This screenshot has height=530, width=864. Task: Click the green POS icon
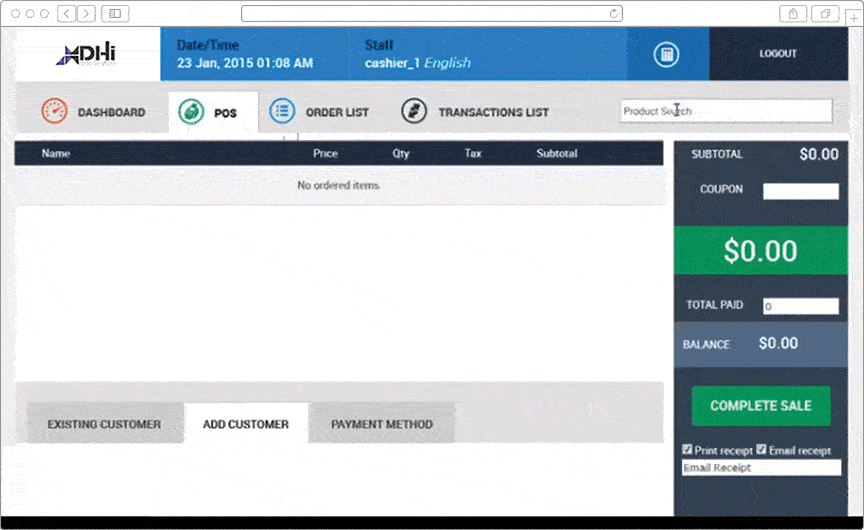click(x=190, y=112)
